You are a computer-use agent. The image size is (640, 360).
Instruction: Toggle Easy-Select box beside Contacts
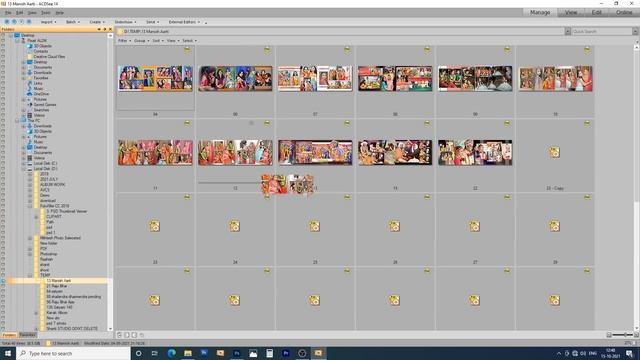(x=3, y=51)
